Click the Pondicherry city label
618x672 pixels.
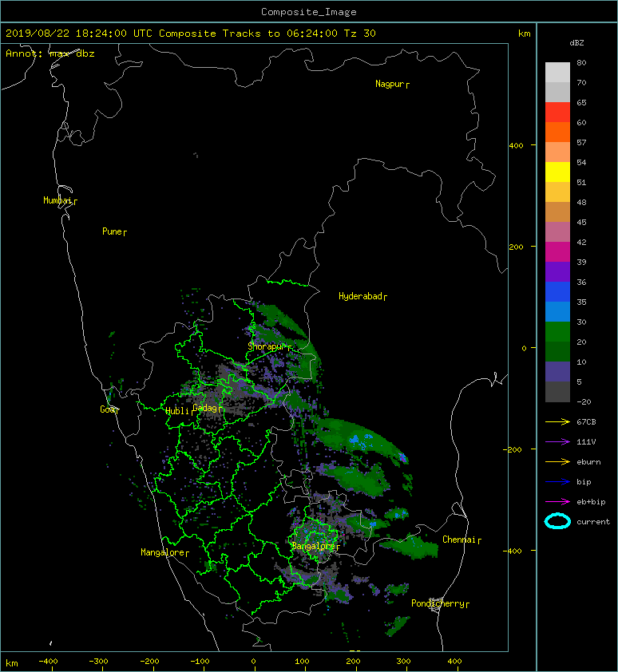438,603
